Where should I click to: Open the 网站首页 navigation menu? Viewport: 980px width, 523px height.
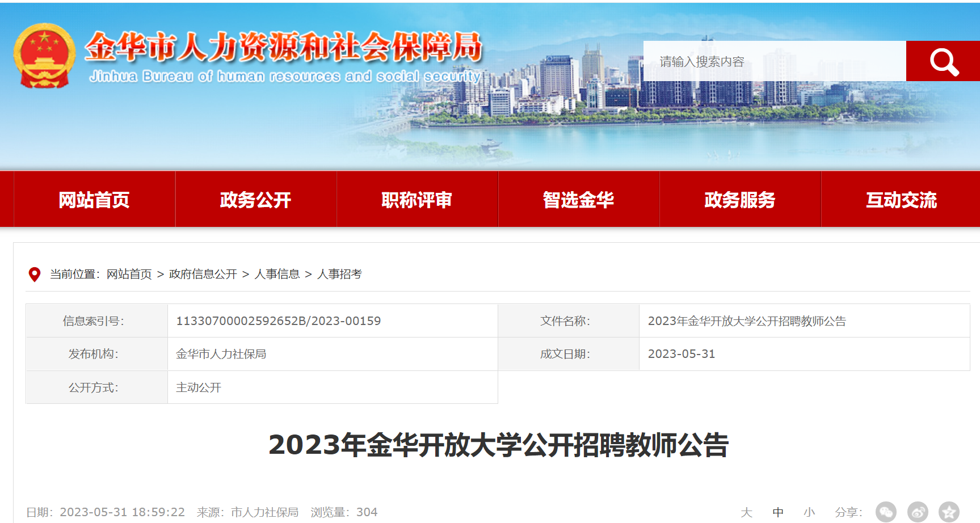pyautogui.click(x=94, y=200)
